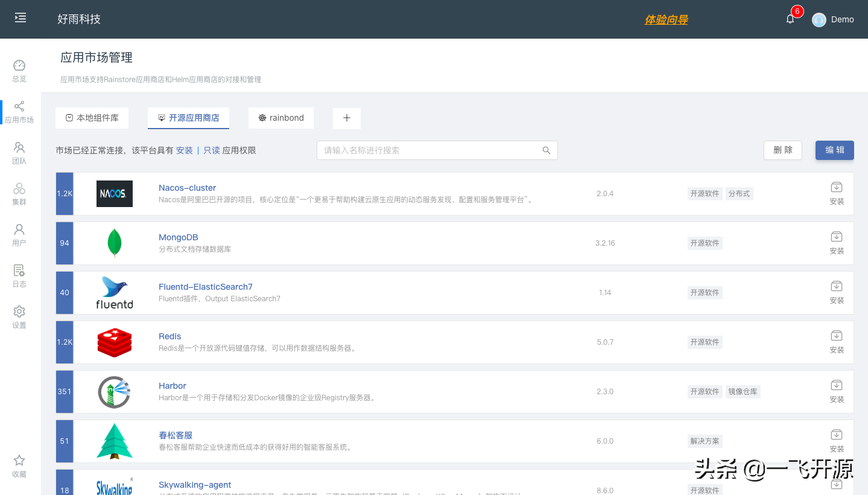Open the 体验向导 guide link
868x495 pixels.
666,19
